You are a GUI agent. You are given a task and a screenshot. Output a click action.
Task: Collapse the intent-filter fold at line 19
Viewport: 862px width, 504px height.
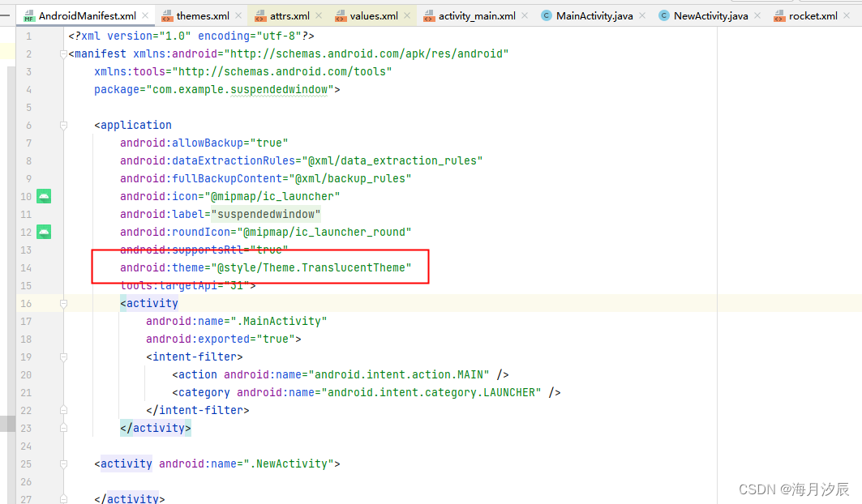[64, 356]
